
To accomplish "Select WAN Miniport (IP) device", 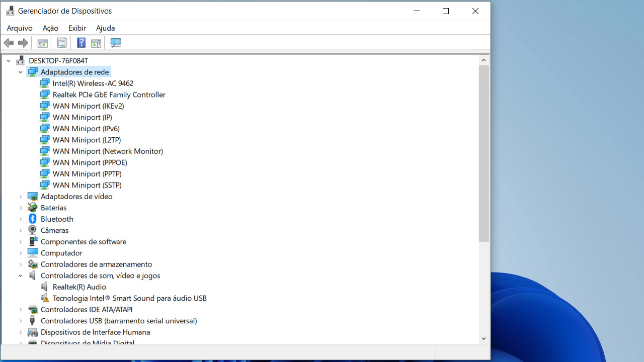I will point(83,117).
